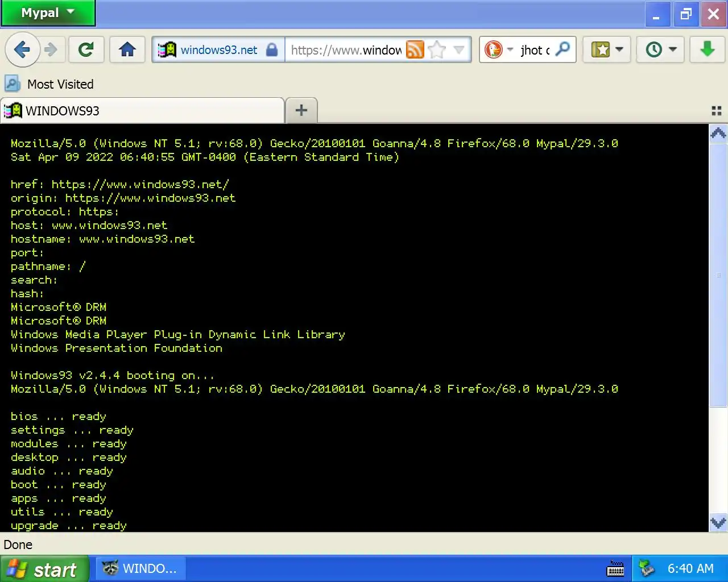728x582 pixels.
Task: Select the WINDOWS93 tab
Action: [142, 110]
